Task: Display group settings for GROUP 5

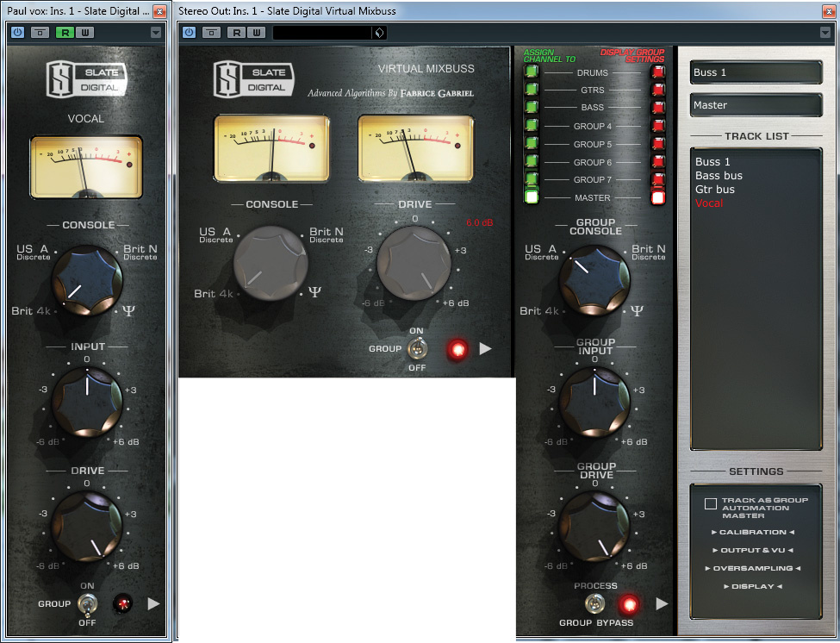Action: [658, 144]
